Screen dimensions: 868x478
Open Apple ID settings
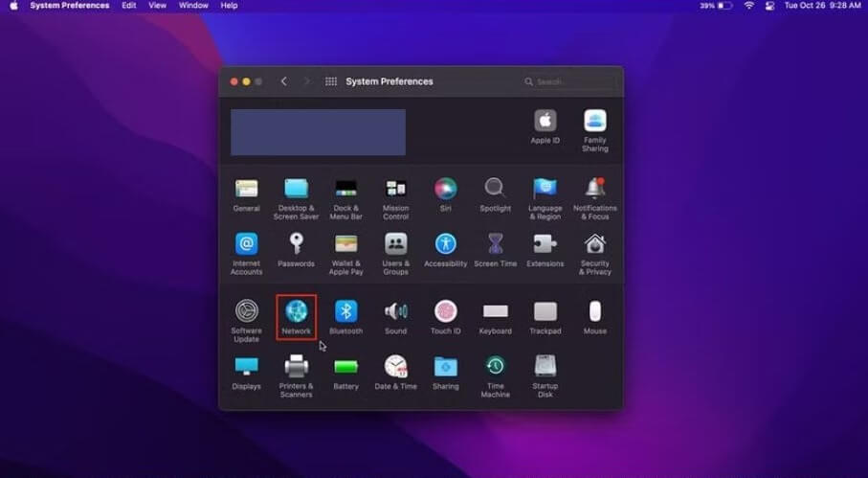pos(545,121)
